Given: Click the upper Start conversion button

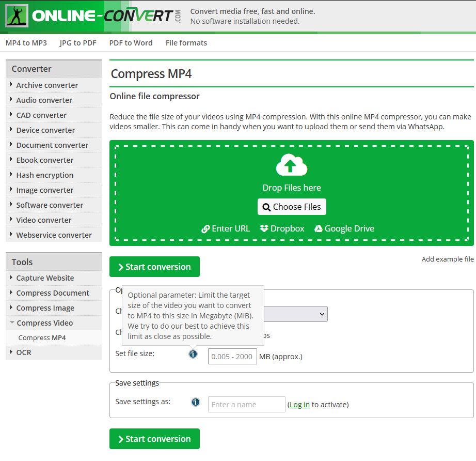Looking at the screenshot, I should pos(154,267).
